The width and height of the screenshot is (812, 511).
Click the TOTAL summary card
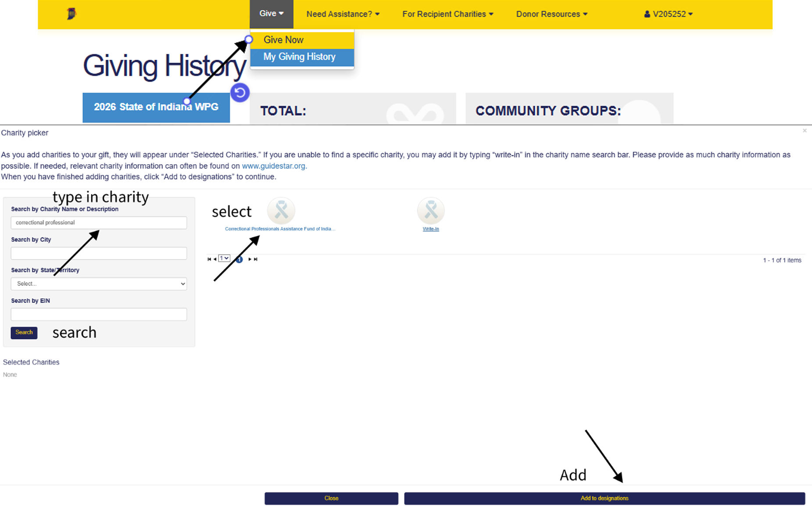coord(353,108)
